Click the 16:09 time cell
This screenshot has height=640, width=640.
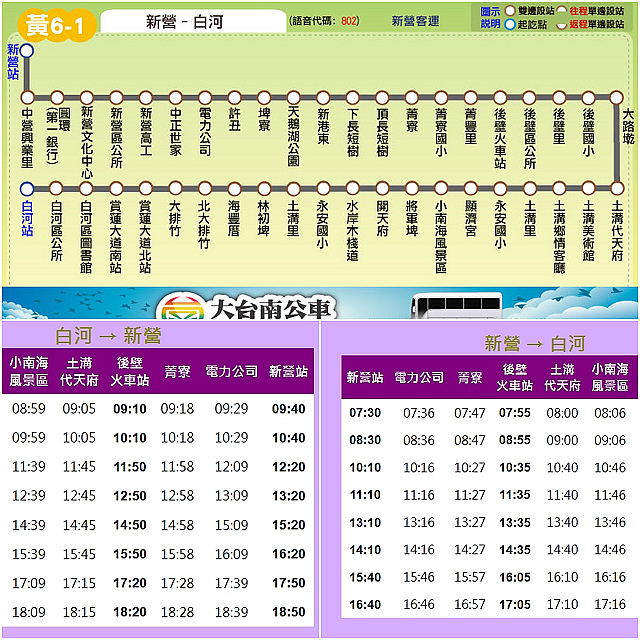(231, 554)
